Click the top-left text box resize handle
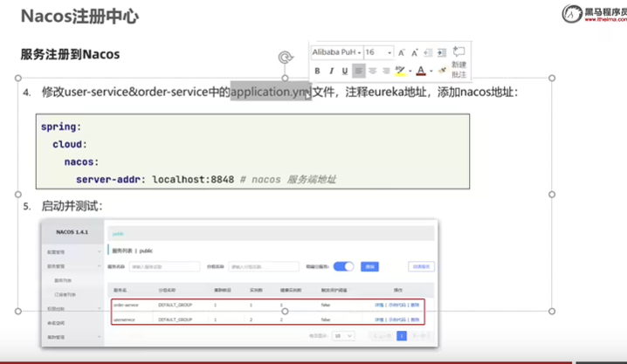This screenshot has width=627, height=364. [x=18, y=78]
